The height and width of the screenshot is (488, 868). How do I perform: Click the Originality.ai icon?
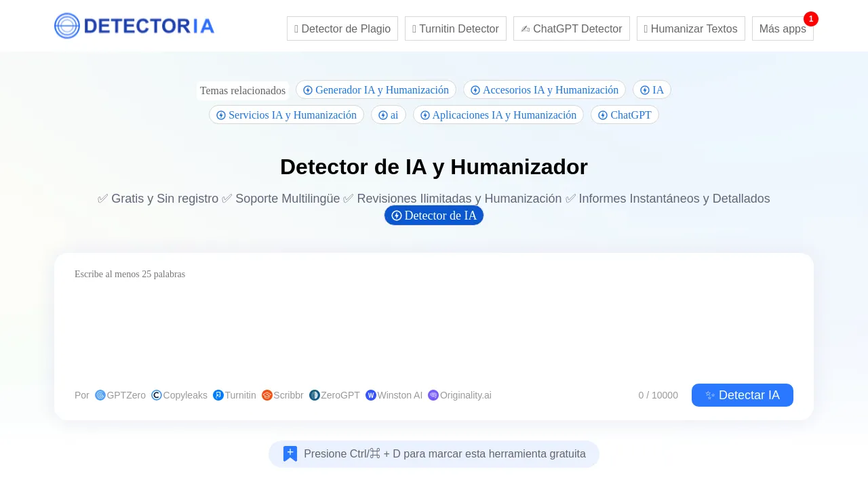point(433,395)
